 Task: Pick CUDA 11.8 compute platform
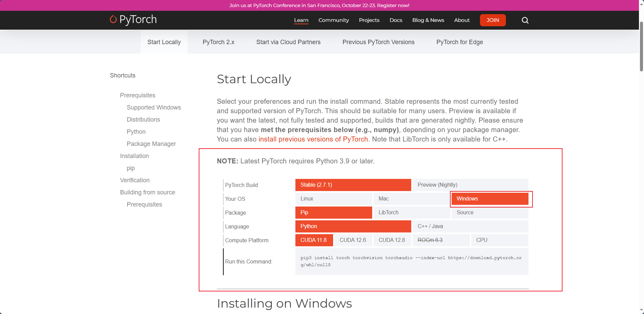tap(314, 240)
